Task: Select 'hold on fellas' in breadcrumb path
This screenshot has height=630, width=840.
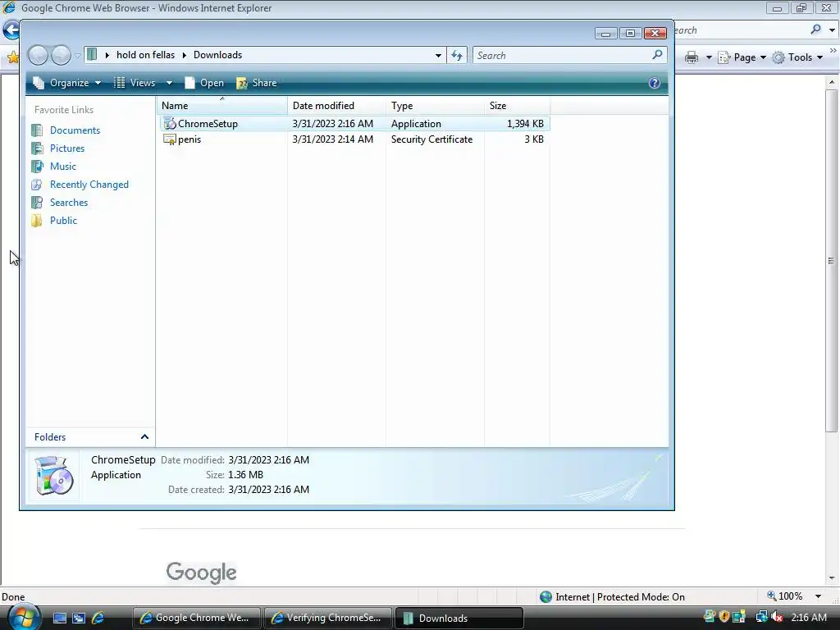Action: coord(146,55)
